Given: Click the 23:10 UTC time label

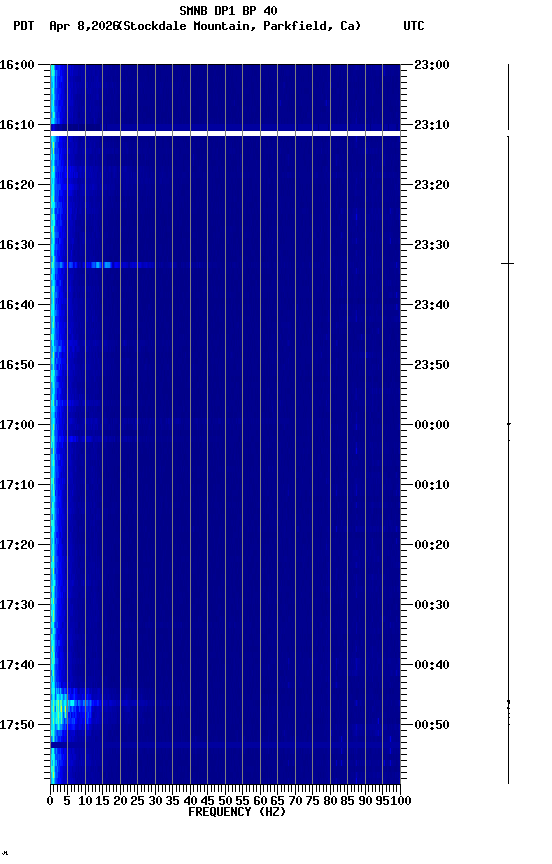Looking at the screenshot, I should [432, 125].
